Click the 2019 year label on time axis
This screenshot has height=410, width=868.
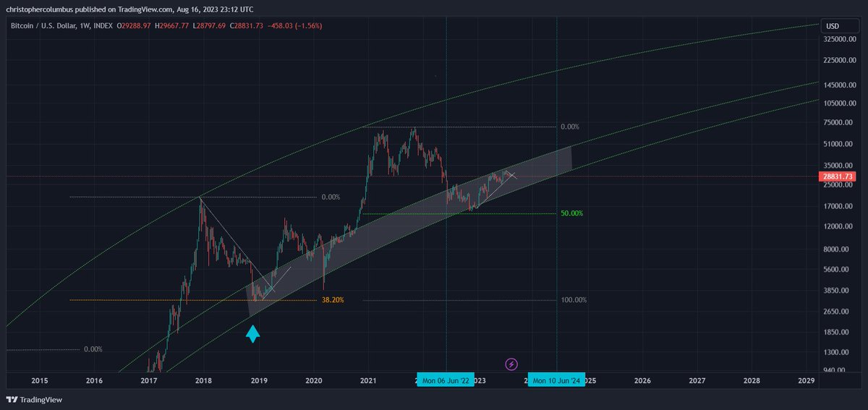tap(259, 380)
